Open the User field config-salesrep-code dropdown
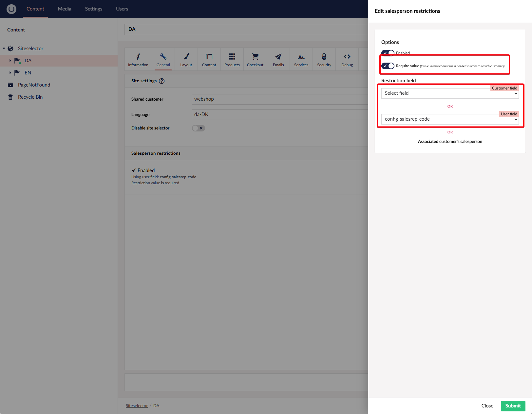The height and width of the screenshot is (414, 532). pyautogui.click(x=450, y=119)
